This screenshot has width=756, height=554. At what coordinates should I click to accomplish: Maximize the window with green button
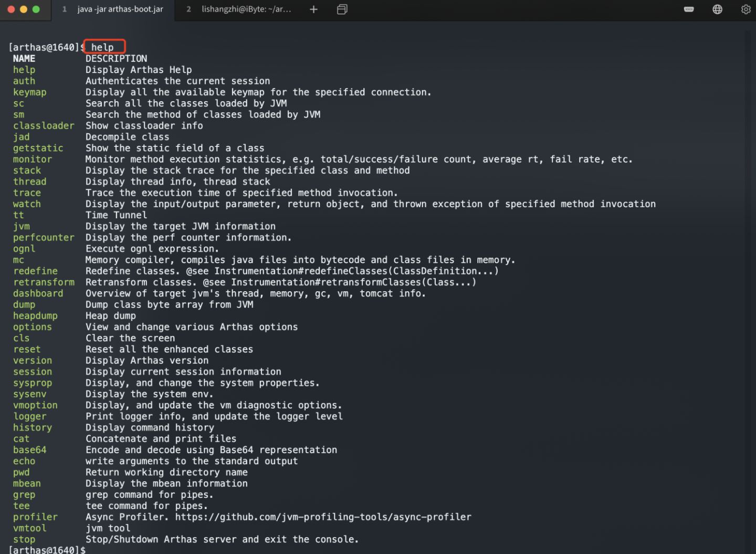point(36,9)
